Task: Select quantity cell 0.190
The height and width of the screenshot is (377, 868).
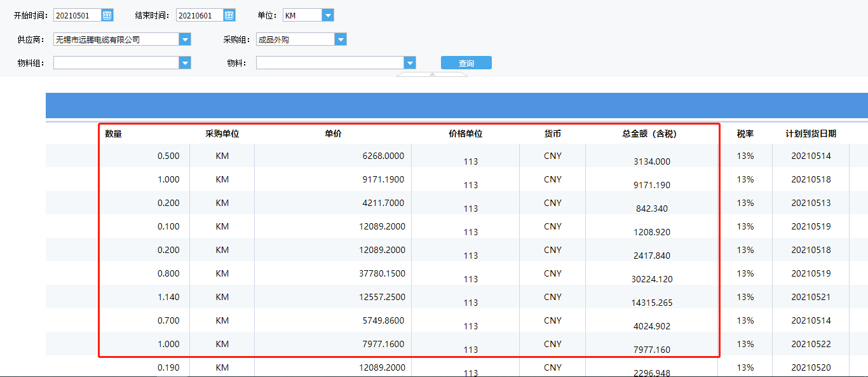Action: click(x=168, y=367)
